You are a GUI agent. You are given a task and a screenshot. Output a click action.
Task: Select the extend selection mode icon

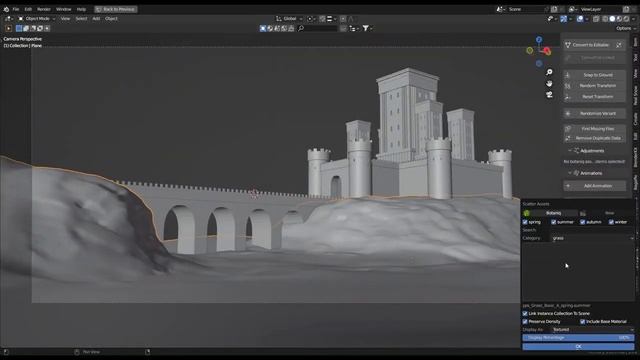[26, 29]
